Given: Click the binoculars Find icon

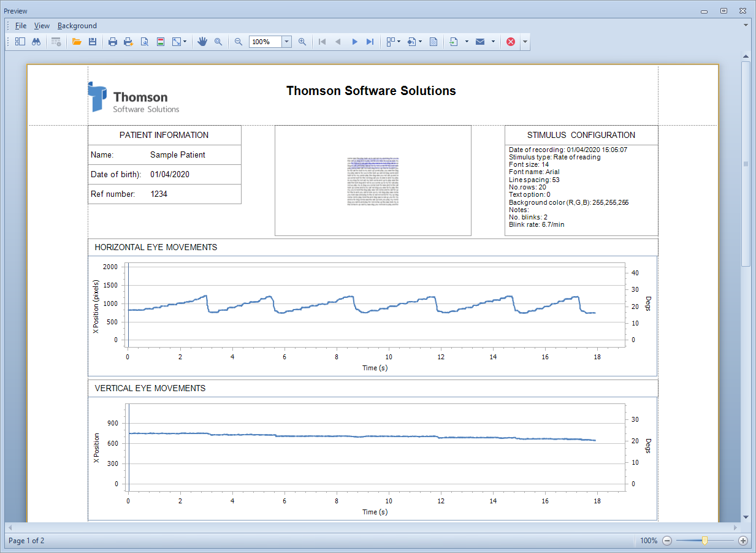Looking at the screenshot, I should click(36, 42).
